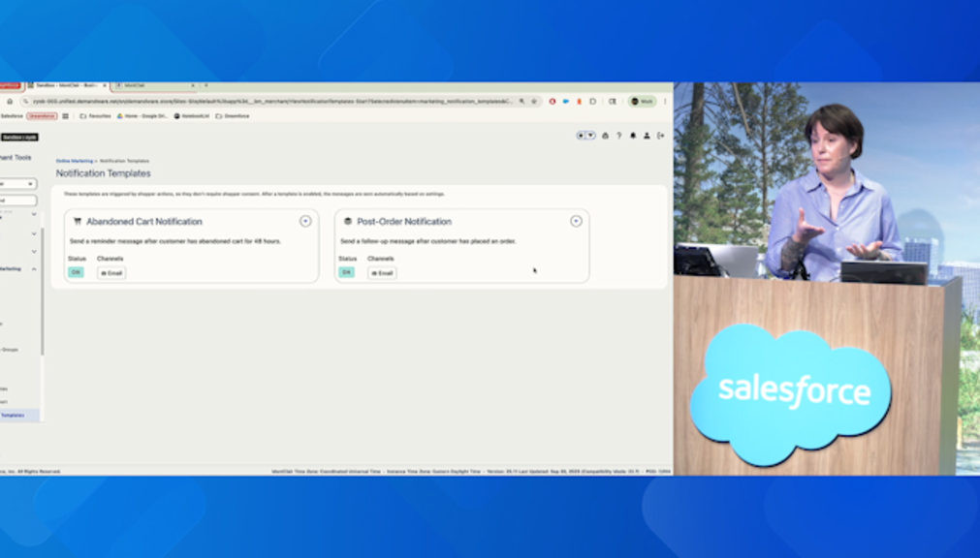Click the Post-Order Notification stack icon
This screenshot has height=558, width=980.
(348, 222)
